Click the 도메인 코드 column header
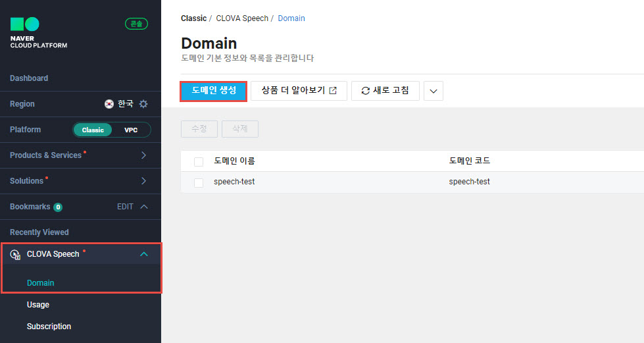 [x=470, y=161]
